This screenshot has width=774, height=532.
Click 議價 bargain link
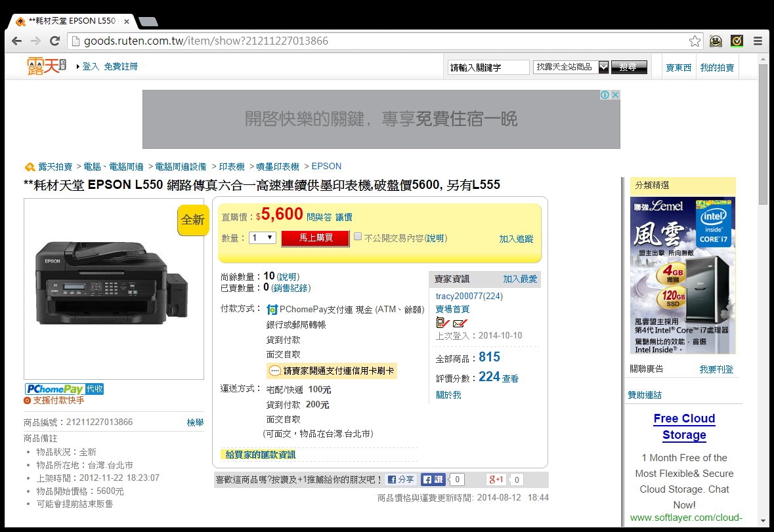pos(343,217)
